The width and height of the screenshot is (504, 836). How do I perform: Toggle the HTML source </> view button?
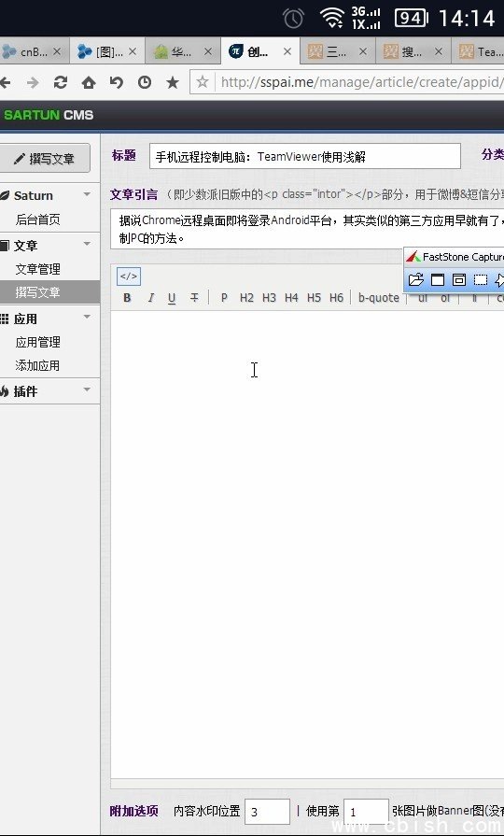(x=129, y=276)
